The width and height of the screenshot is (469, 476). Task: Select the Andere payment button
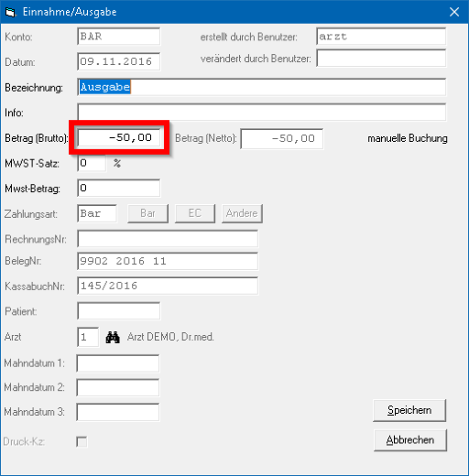[242, 213]
